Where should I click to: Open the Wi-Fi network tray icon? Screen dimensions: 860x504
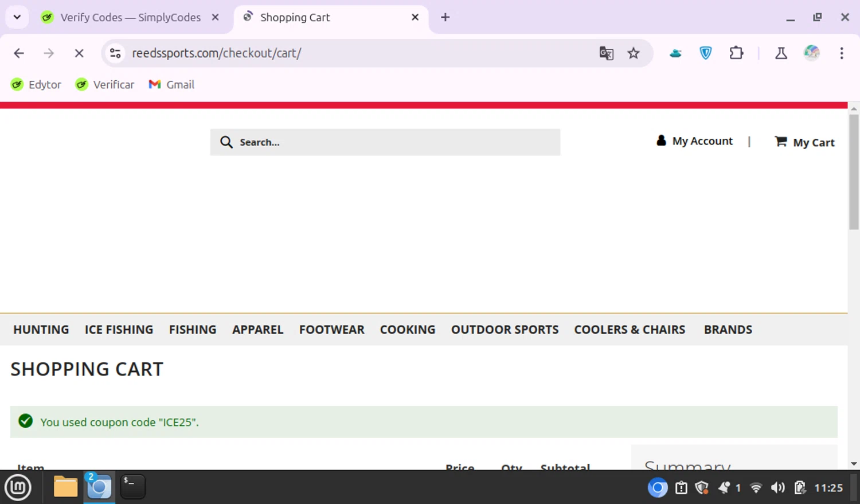756,488
